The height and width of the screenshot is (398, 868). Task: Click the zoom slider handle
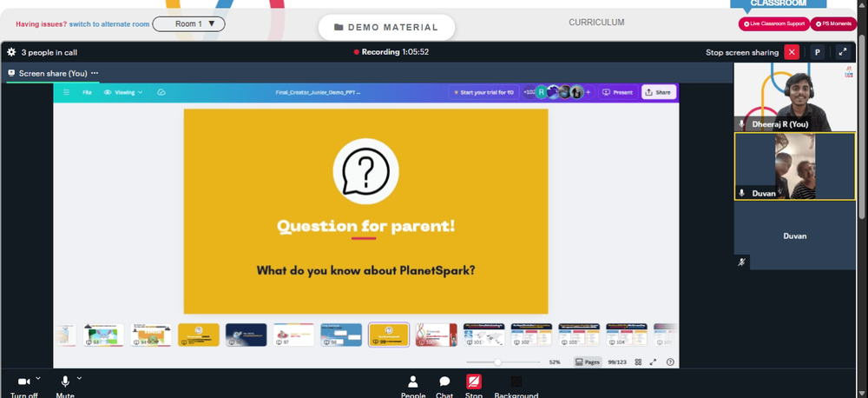[497, 362]
